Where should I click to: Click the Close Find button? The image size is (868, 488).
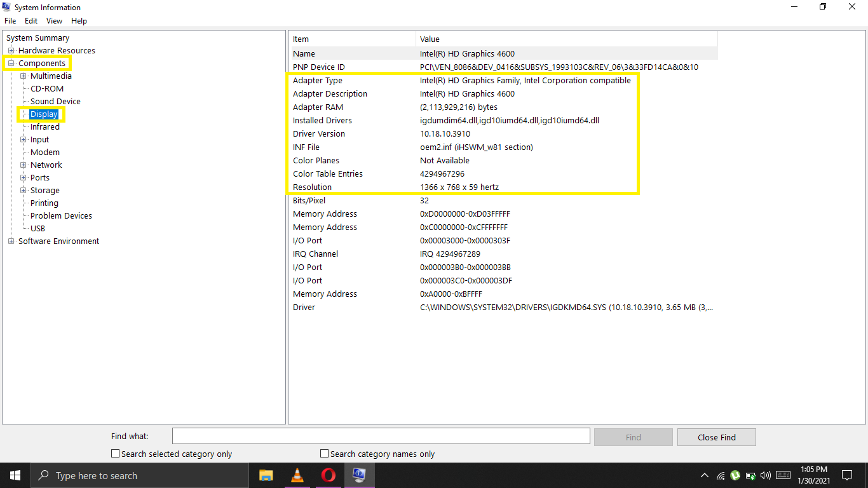[716, 437]
